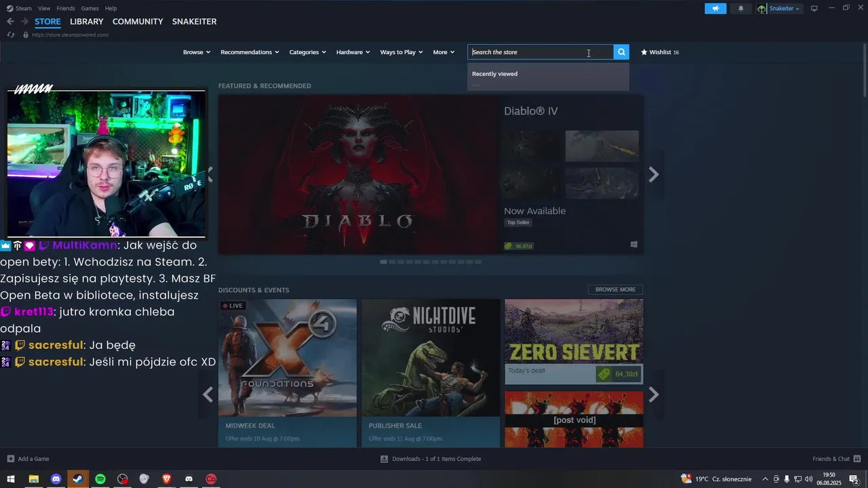Open Downloads 1 of 1 Items Complete
This screenshot has width=868, height=488.
pyautogui.click(x=437, y=459)
